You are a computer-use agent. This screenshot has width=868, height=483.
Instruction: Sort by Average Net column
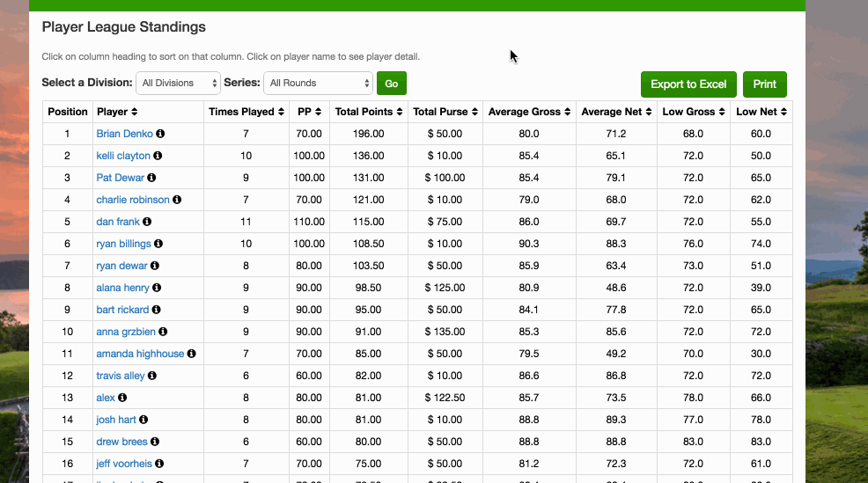tap(617, 112)
